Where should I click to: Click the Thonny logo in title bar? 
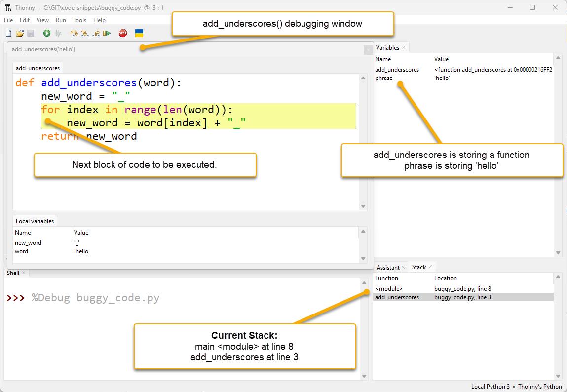8,7
